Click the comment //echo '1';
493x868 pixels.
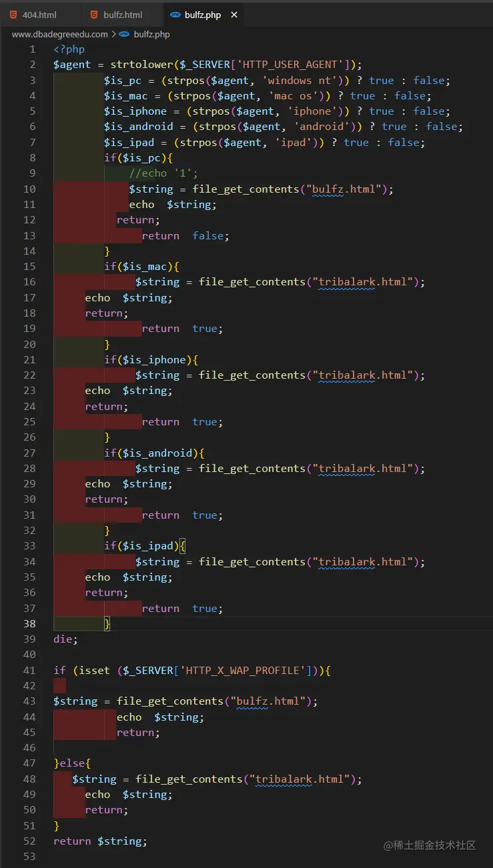pos(164,173)
